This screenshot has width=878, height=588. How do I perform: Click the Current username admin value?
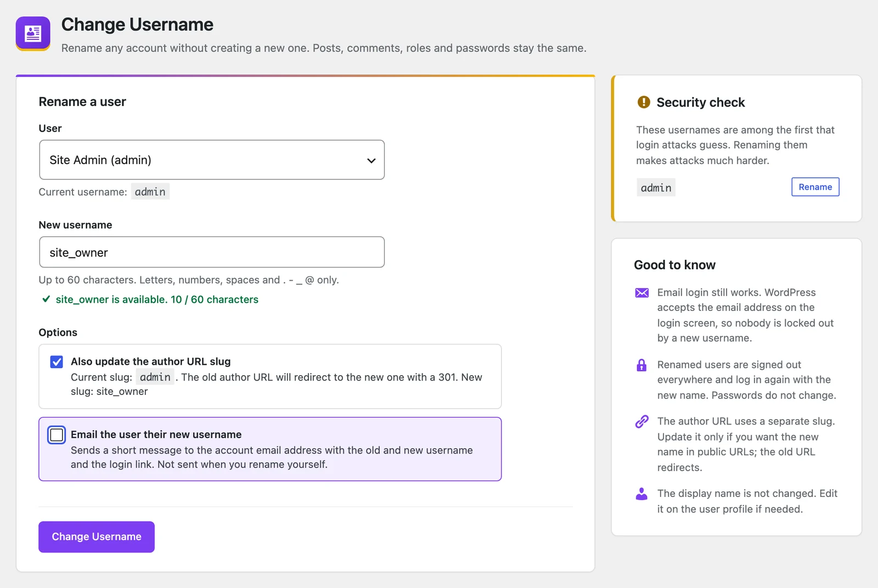point(150,191)
